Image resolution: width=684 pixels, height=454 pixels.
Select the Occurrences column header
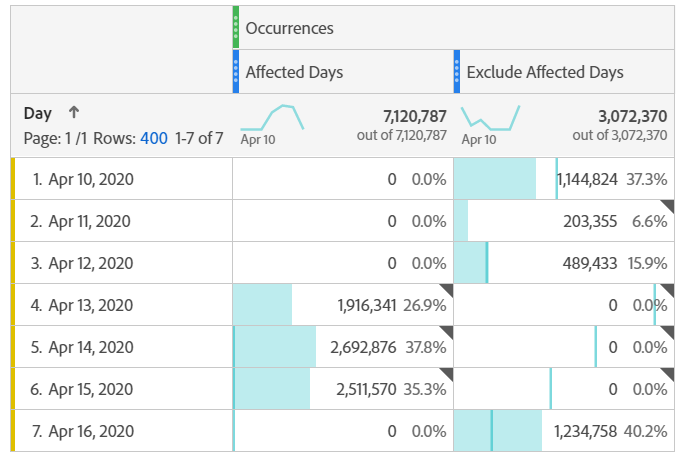pyautogui.click(x=290, y=28)
